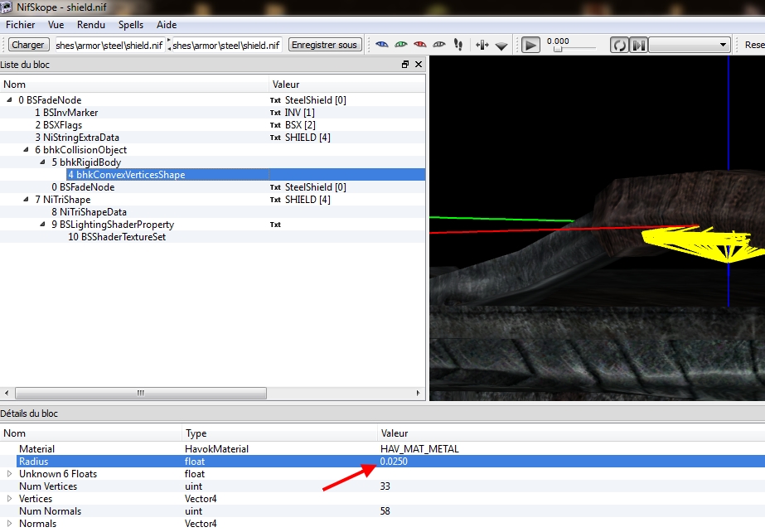Select the Material row name
This screenshot has height=532, width=765.
pos(36,448)
